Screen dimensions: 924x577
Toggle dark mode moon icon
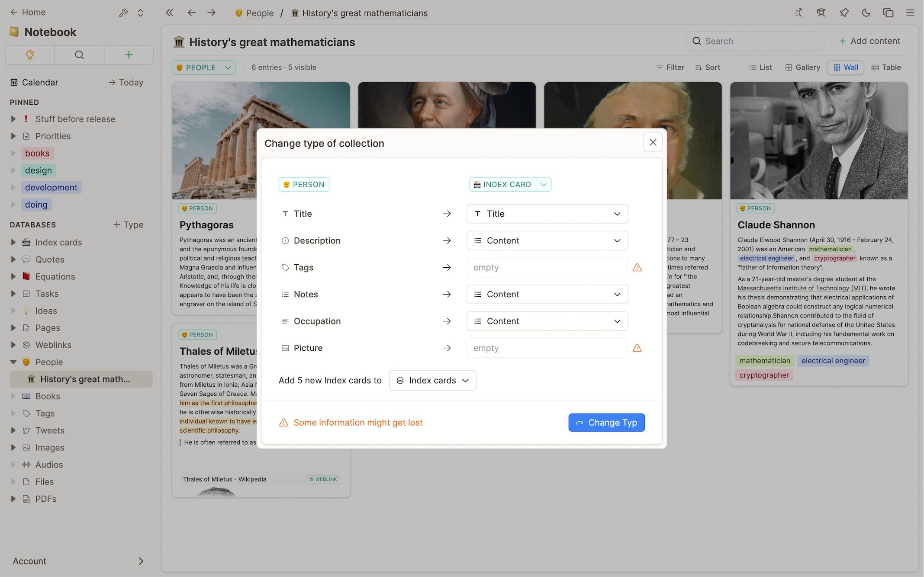click(866, 13)
